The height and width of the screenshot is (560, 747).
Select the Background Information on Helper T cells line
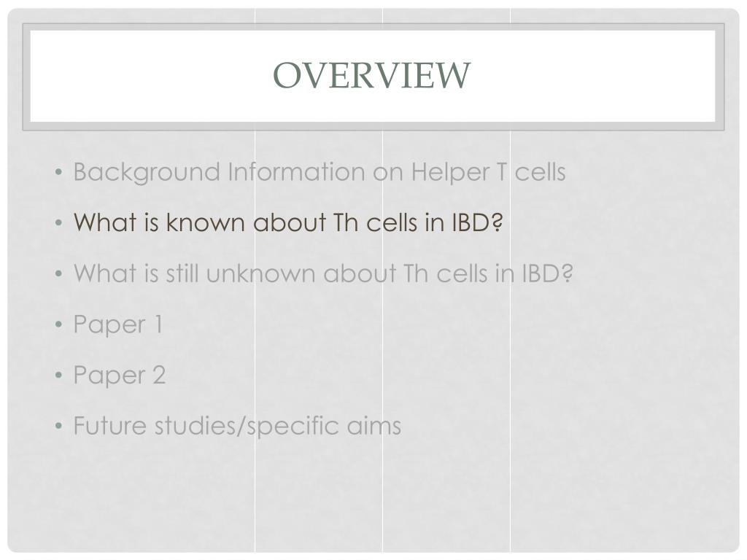pos(320,172)
